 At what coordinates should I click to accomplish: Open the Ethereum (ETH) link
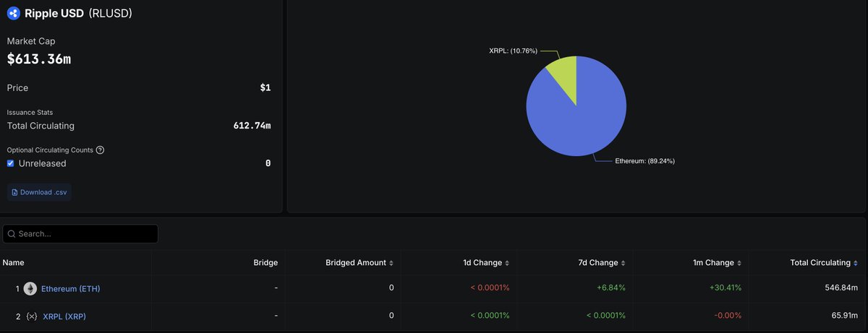click(71, 289)
